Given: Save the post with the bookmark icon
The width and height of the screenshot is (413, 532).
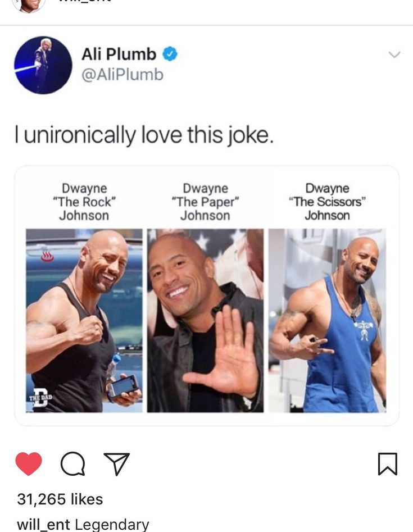Looking at the screenshot, I should pyautogui.click(x=388, y=464).
